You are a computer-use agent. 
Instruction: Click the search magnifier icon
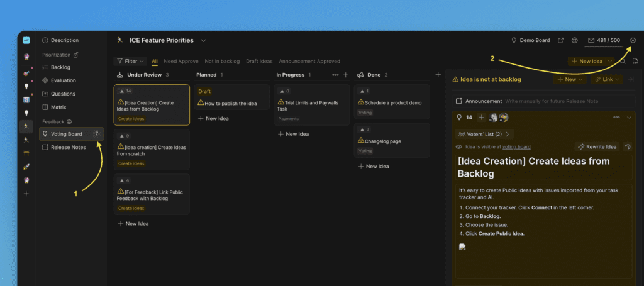coord(623,61)
